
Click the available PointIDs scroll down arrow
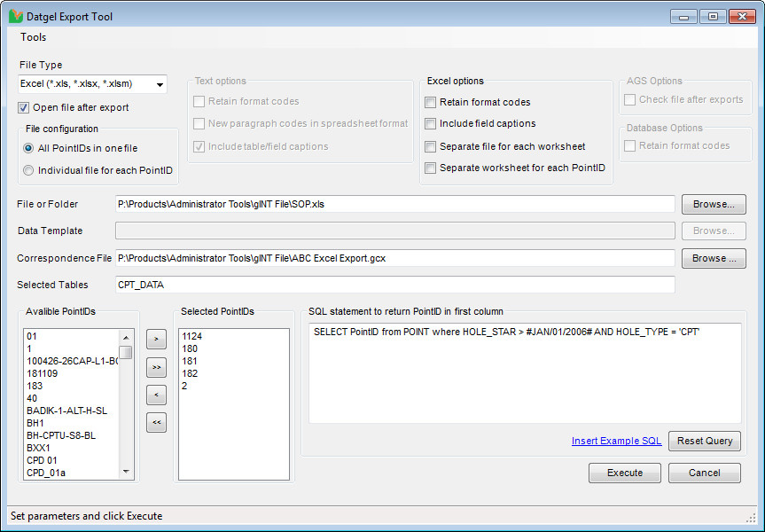click(x=126, y=472)
